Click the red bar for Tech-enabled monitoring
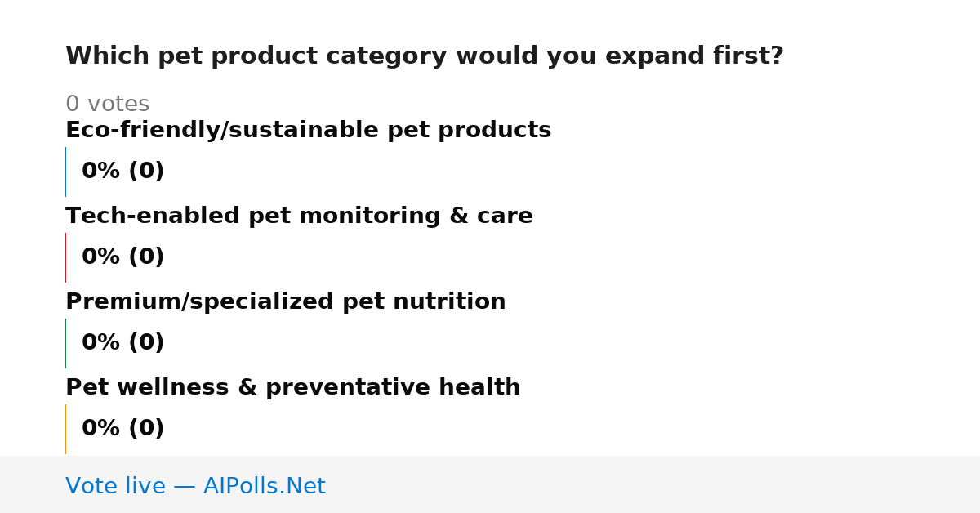The image size is (980, 513). pos(65,257)
